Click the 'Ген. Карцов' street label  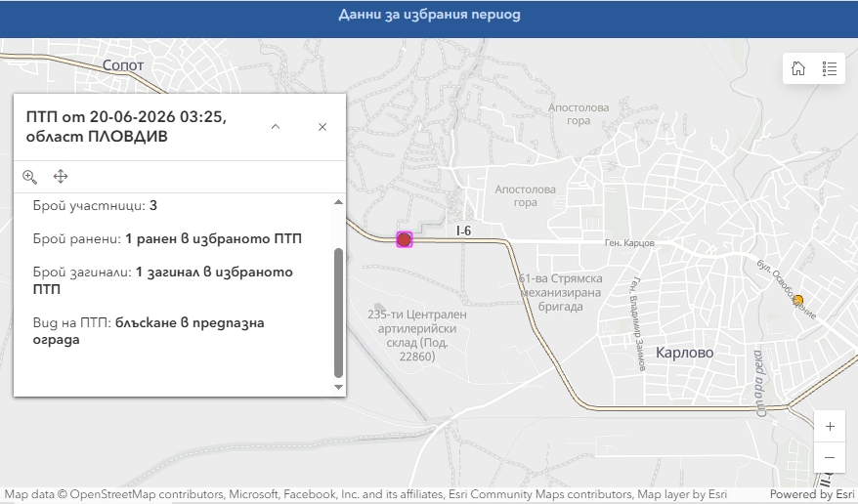(629, 242)
